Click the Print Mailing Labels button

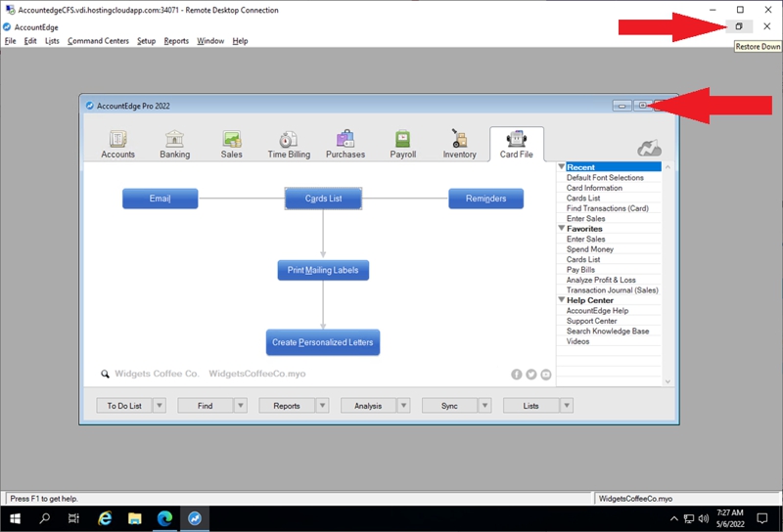[323, 270]
